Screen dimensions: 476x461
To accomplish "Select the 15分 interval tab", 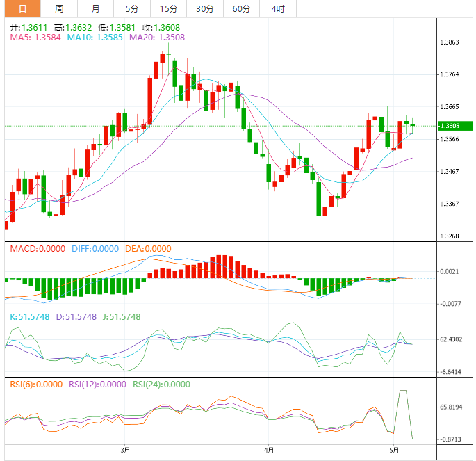I will tap(167, 9).
